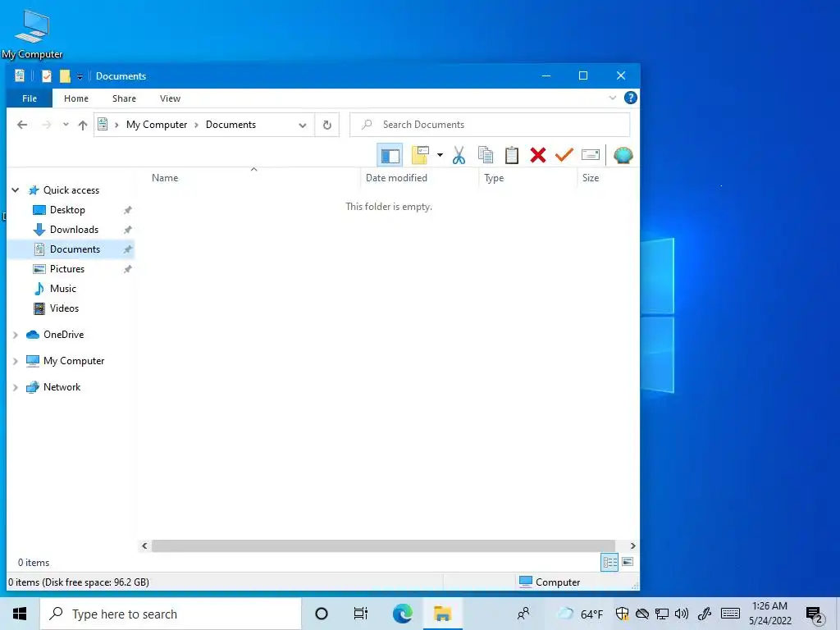Select Desktop in Quick access

[67, 210]
